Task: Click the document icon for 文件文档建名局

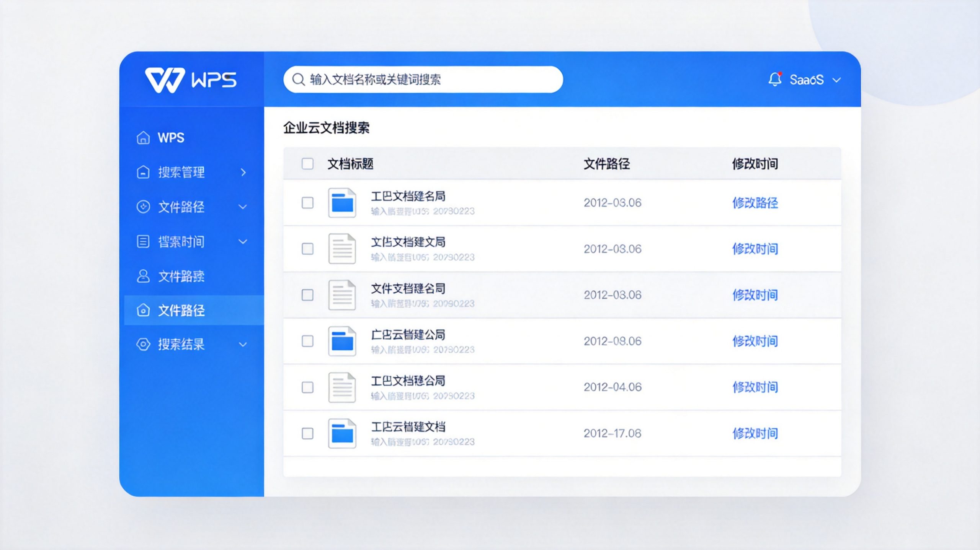Action: point(342,295)
